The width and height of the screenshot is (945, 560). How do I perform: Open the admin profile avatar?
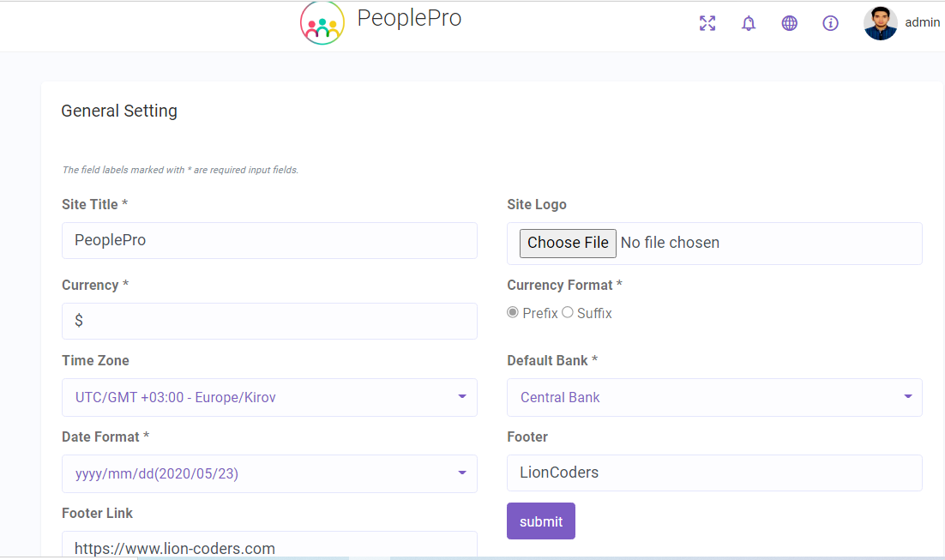pos(880,23)
